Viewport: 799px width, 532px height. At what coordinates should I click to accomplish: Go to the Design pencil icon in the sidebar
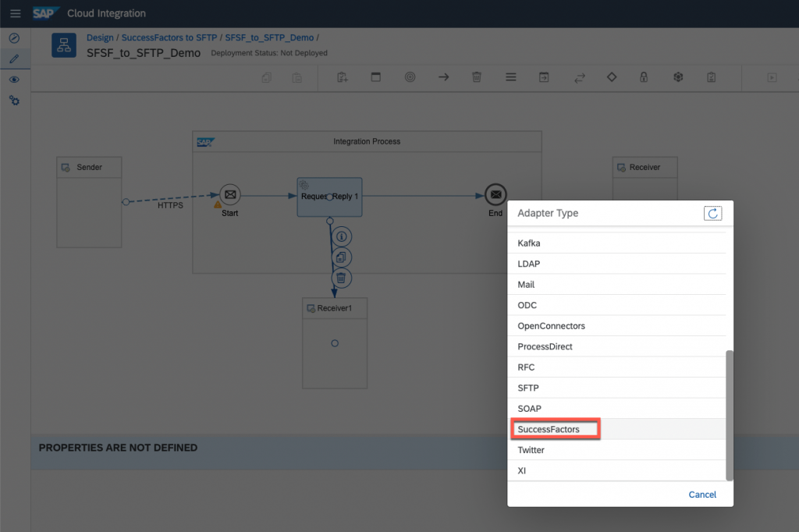(14, 59)
